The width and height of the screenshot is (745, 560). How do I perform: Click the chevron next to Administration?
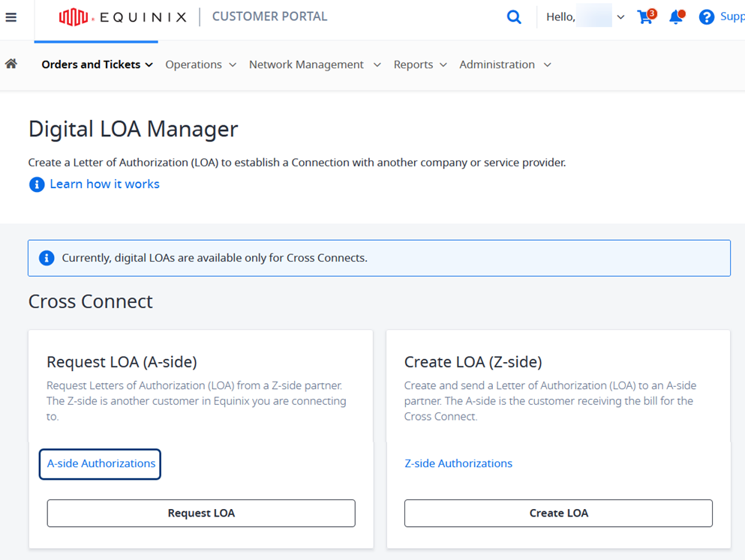point(548,65)
